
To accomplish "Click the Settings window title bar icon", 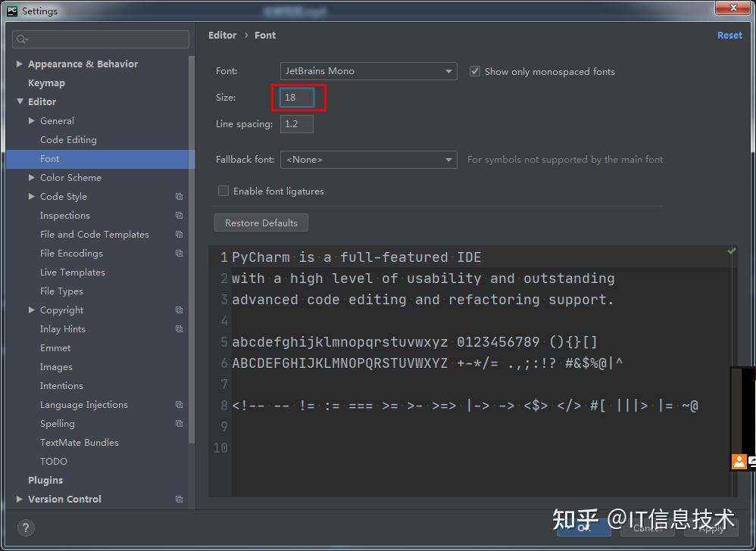I will click(x=11, y=10).
